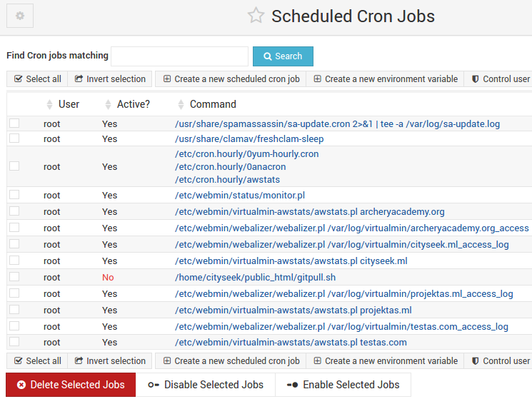Focus the Find Cron jobs matching field

pos(179,56)
